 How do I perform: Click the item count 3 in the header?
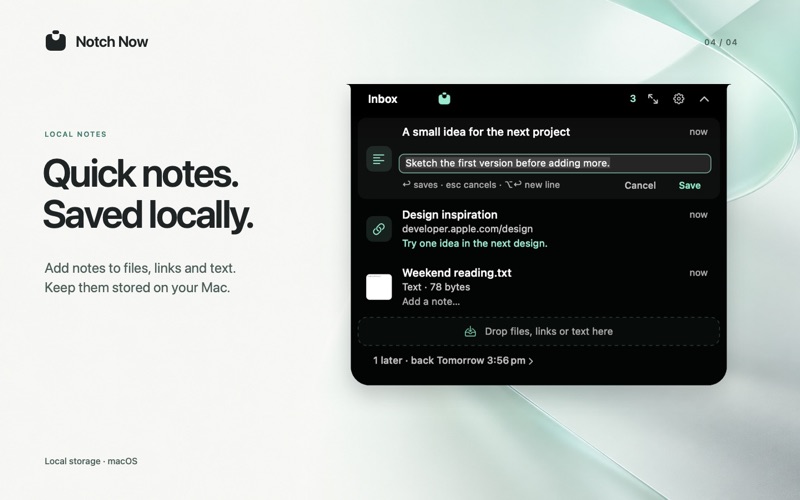[x=633, y=99]
